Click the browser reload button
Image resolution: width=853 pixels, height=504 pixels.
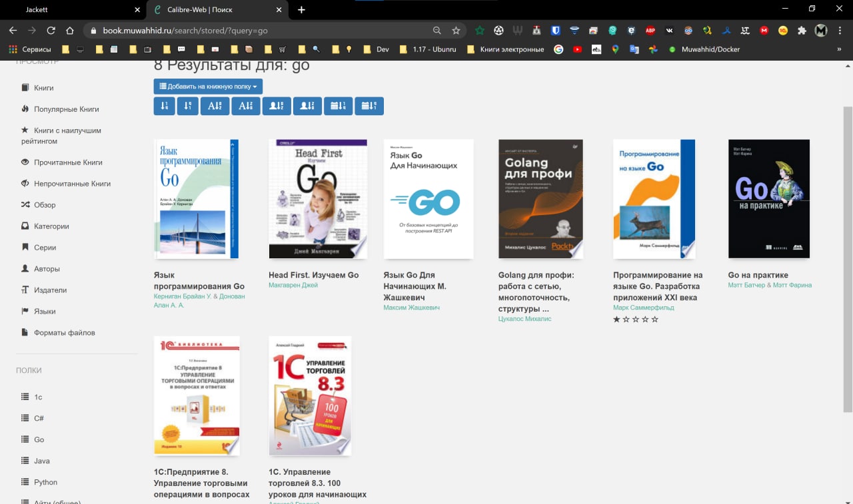51,31
